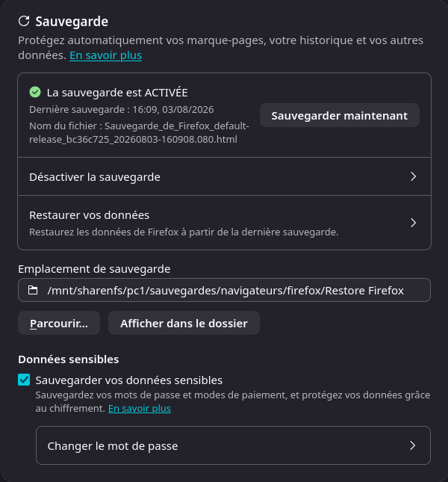The image size is (448, 482).
Task: Click the chevron arrow on Restaurer vos données
Action: tap(414, 223)
